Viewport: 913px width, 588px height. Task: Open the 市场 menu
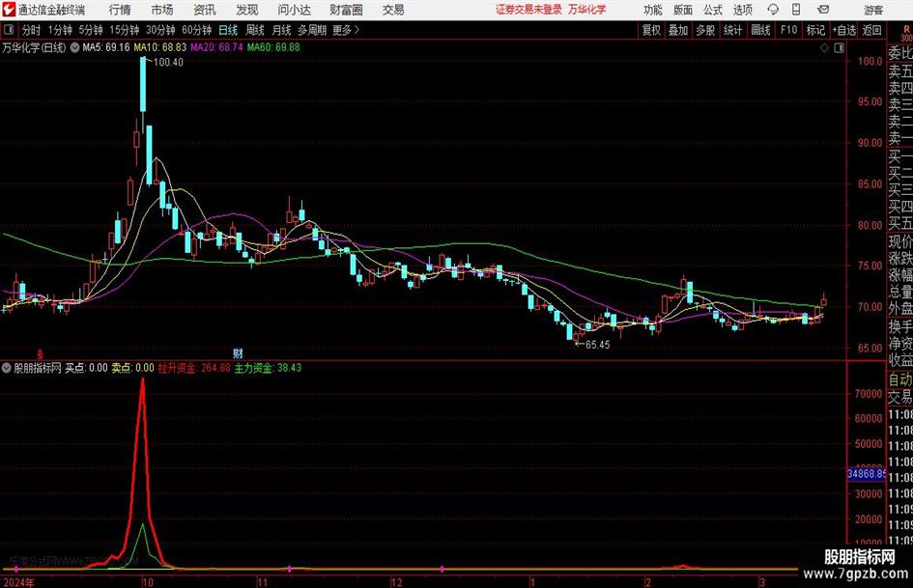[162, 10]
